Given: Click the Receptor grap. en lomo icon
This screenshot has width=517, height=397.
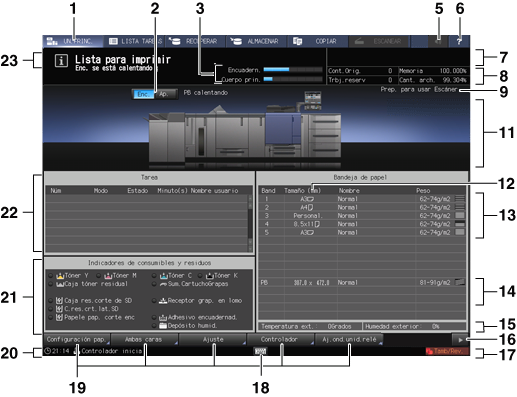Looking at the screenshot, I should point(163,301).
